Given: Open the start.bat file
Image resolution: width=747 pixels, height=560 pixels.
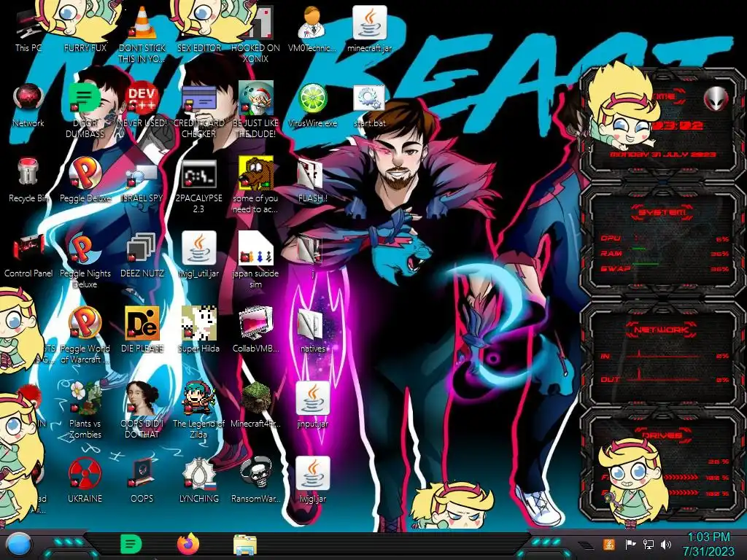Looking at the screenshot, I should tap(370, 99).
